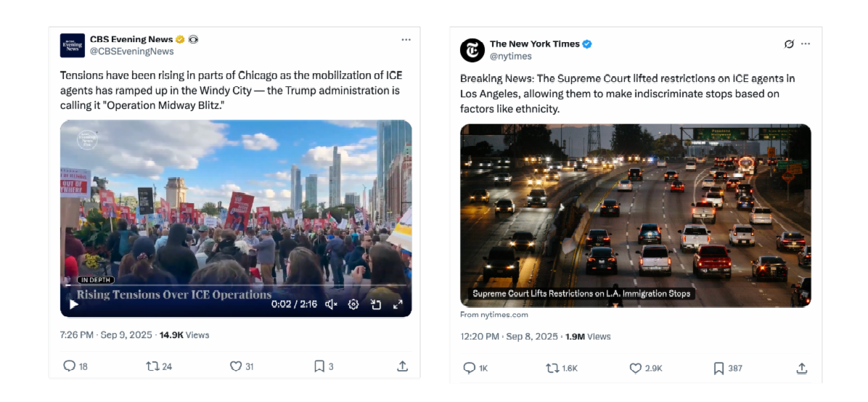Image resolution: width=868 pixels, height=402 pixels.
Task: Click the Grok icon on the nytimes post
Action: tap(790, 44)
